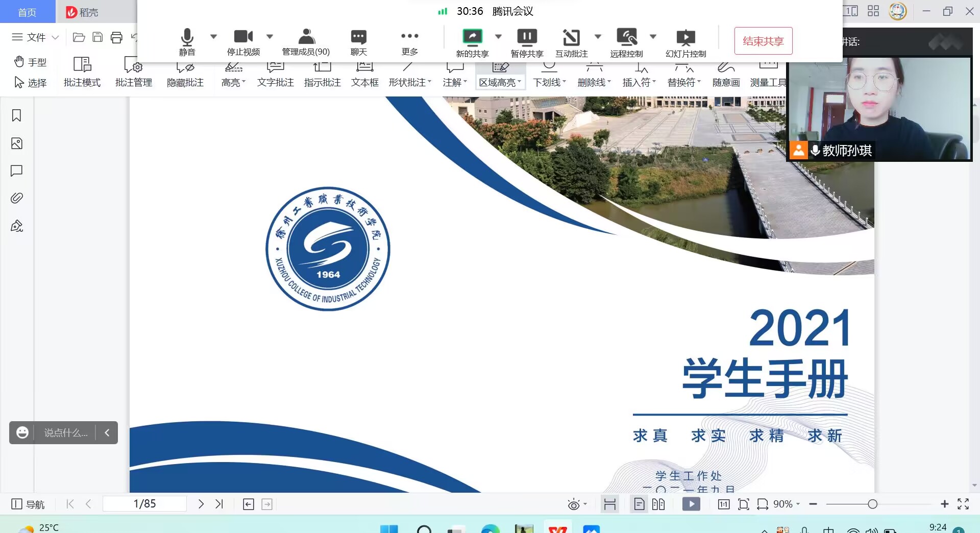
Task: Expand the microphone options arrow
Action: (214, 36)
